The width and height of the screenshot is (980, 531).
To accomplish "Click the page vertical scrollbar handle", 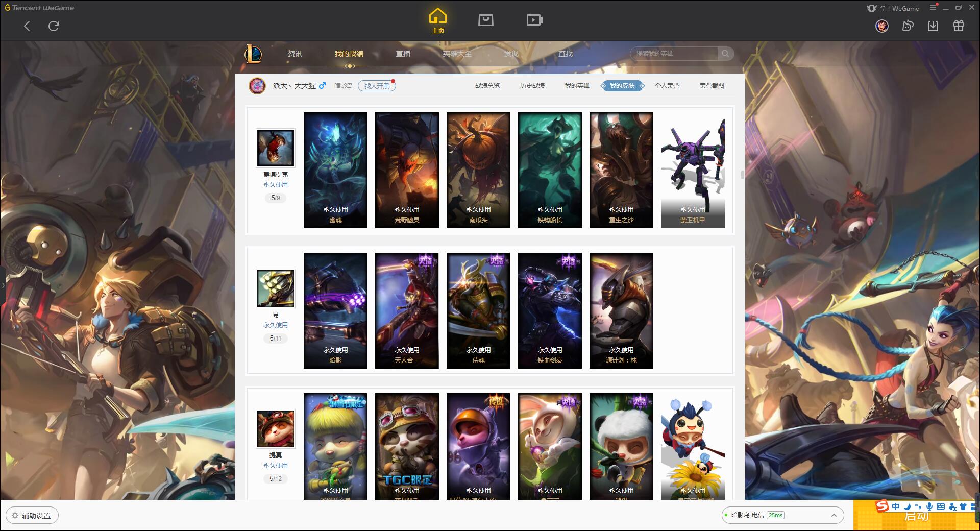I will pyautogui.click(x=742, y=175).
